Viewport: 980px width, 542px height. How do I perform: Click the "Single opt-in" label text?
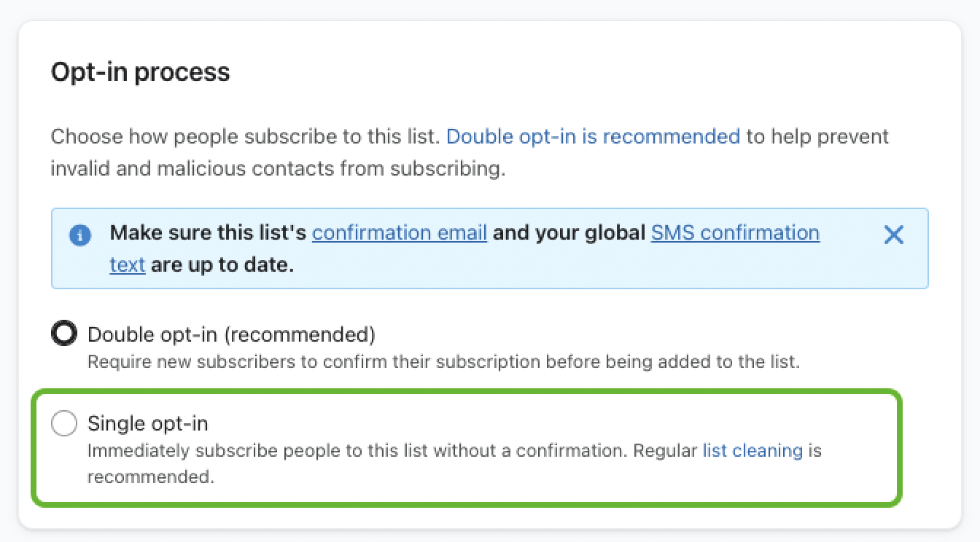(148, 423)
